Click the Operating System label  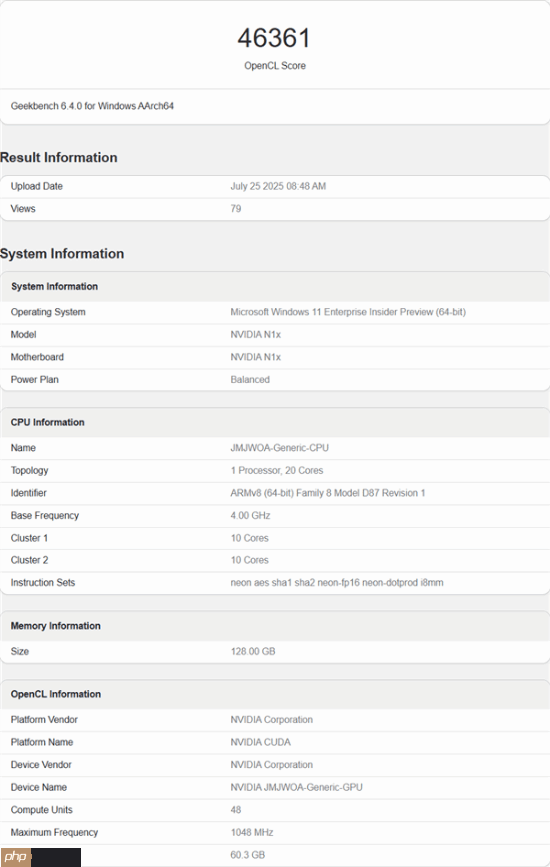pyautogui.click(x=48, y=312)
